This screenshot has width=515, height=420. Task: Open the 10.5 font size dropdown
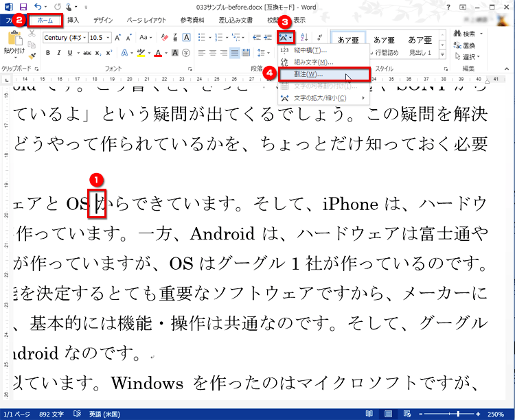108,38
